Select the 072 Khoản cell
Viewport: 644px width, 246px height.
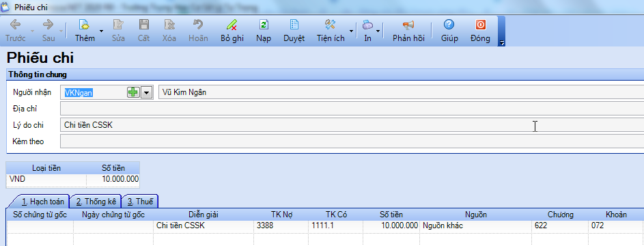click(x=617, y=225)
